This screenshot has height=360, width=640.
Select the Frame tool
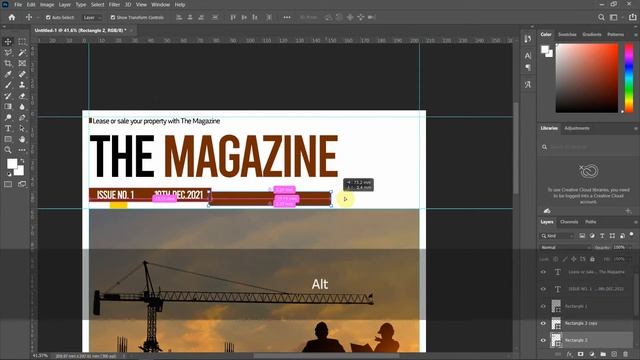coord(22,63)
